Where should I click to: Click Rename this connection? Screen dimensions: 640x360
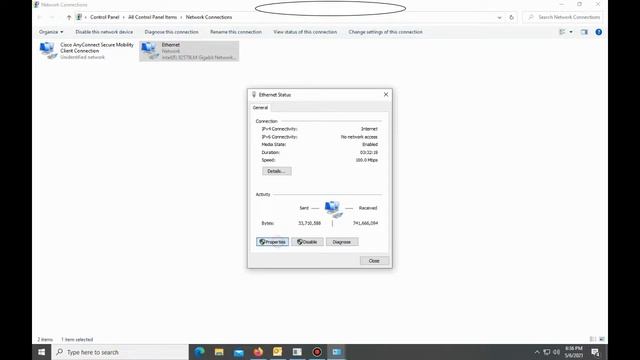pyautogui.click(x=236, y=32)
